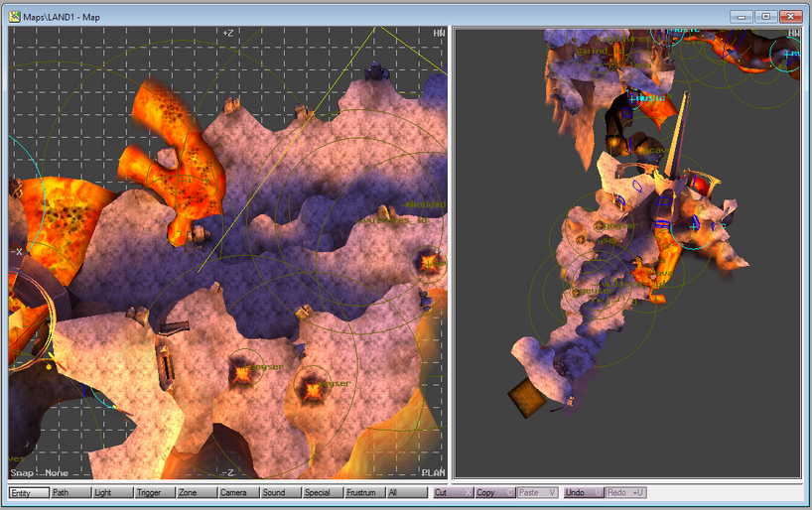
Task: Select the Camera filter button
Action: pos(238,492)
